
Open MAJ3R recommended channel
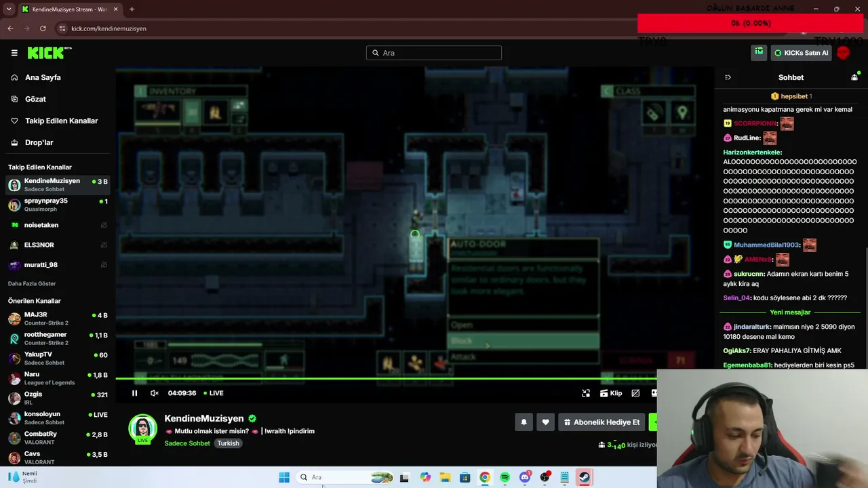click(x=58, y=319)
